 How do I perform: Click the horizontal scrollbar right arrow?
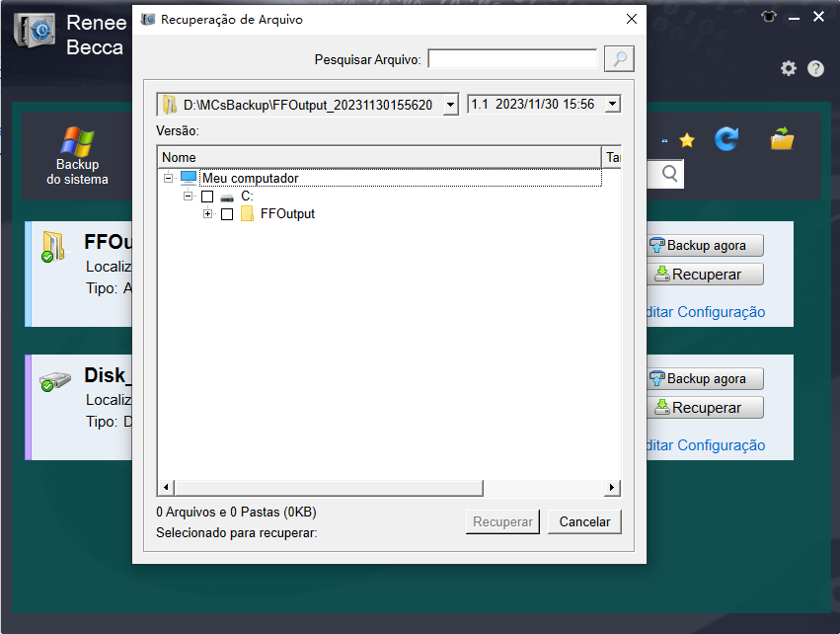[612, 488]
